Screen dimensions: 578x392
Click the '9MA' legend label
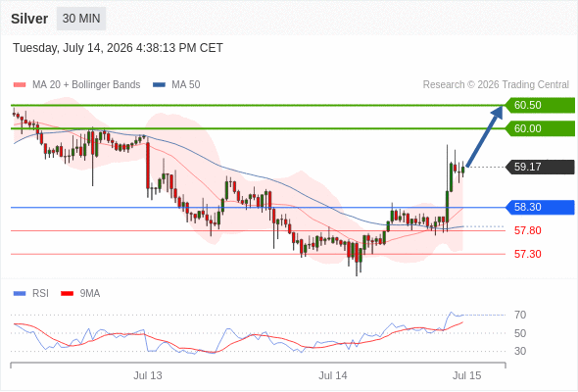[x=90, y=294]
